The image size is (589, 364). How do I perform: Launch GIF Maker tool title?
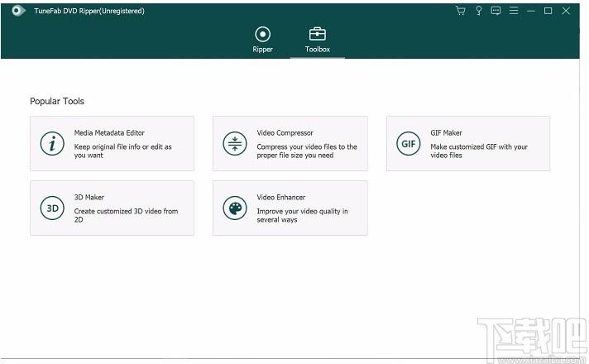[x=446, y=133]
